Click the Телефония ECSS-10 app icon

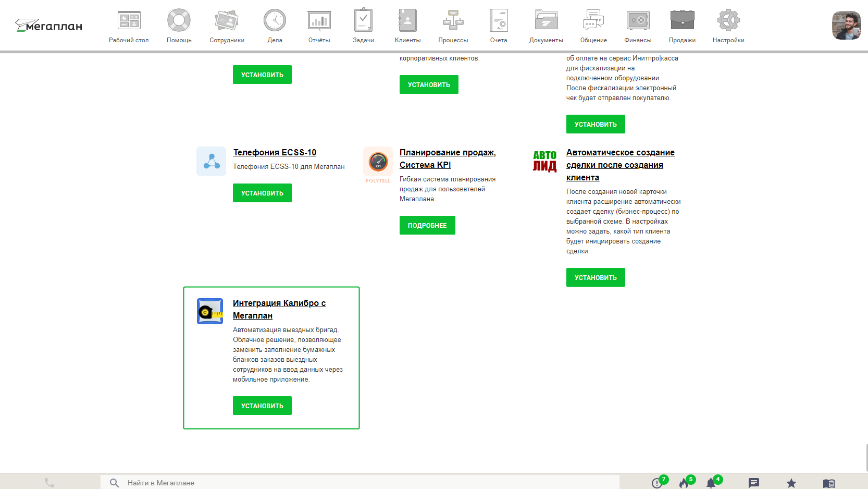click(x=211, y=161)
